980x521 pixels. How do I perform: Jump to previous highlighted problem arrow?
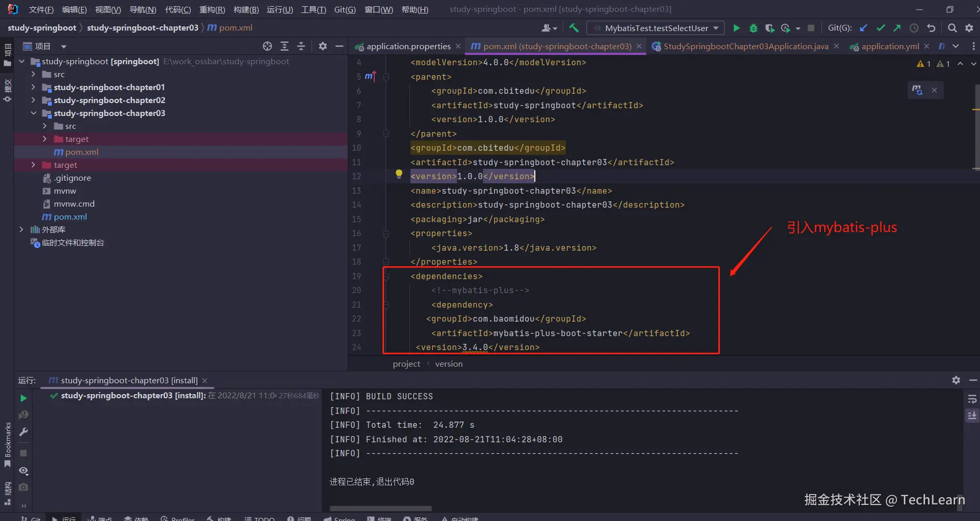pos(960,64)
